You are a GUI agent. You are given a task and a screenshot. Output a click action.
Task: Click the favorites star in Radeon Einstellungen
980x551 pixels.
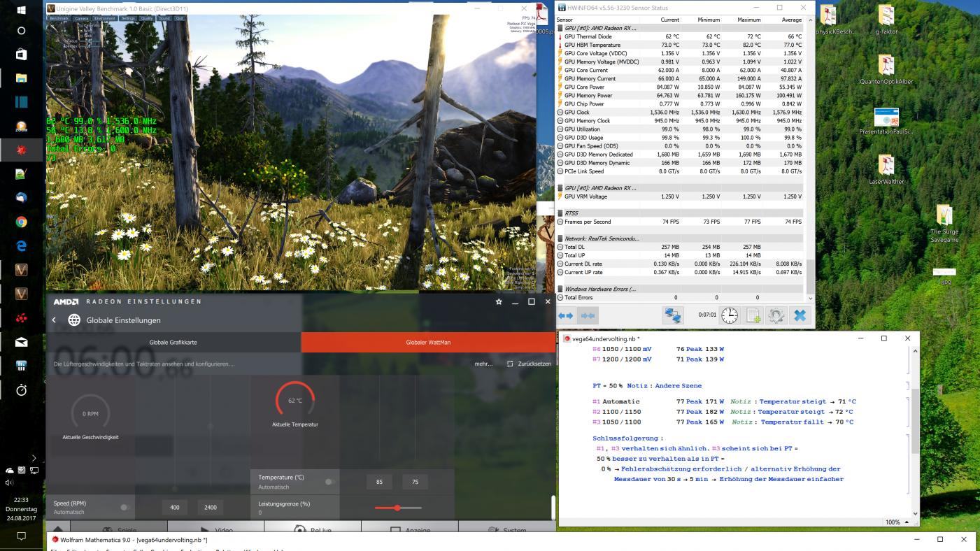pyautogui.click(x=499, y=302)
